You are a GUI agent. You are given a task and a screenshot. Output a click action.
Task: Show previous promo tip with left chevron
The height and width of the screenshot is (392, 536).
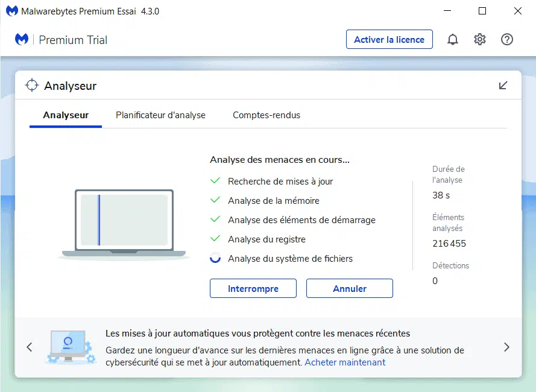tap(30, 347)
